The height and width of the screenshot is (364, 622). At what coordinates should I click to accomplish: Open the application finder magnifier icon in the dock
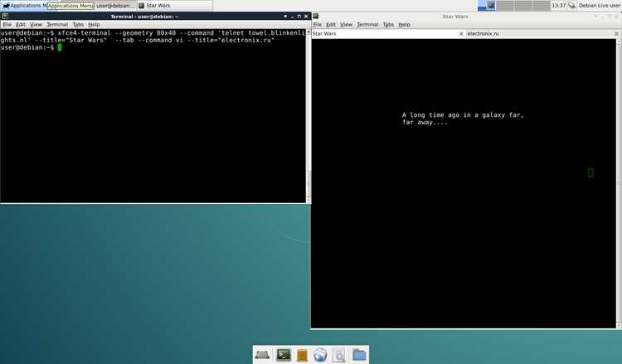[339, 355]
